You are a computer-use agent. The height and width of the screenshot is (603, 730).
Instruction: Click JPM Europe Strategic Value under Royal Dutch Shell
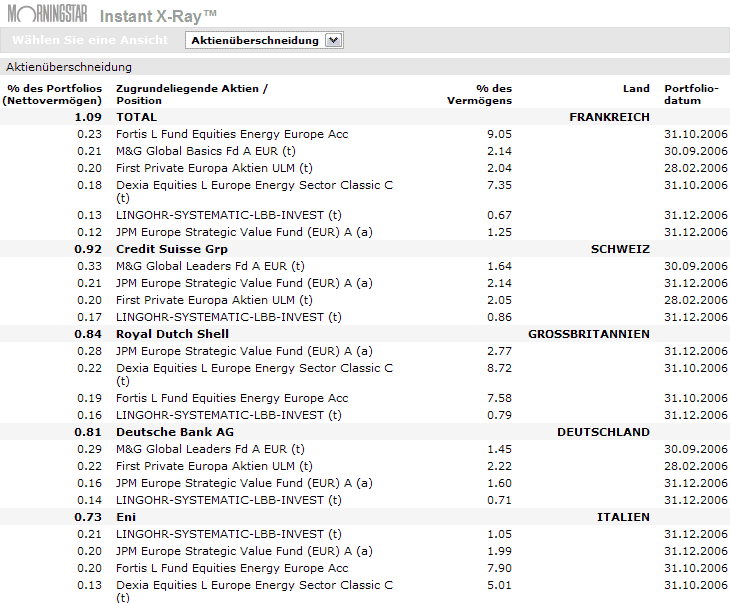(244, 351)
